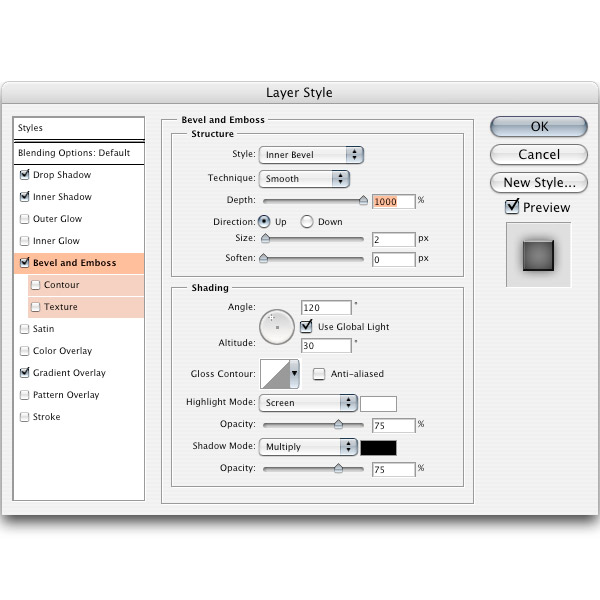600x600 pixels.
Task: Click the Shadow Opacity field showing 75
Action: [x=394, y=470]
